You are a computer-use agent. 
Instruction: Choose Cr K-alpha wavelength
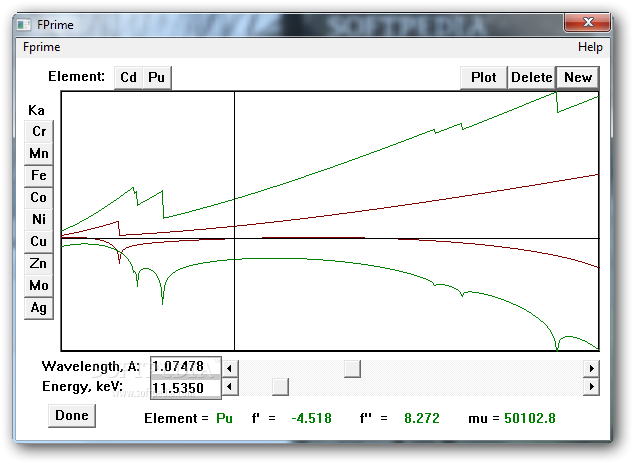click(39, 131)
